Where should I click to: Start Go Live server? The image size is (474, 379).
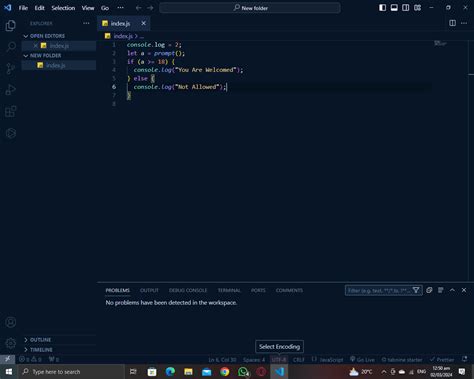[362, 360]
